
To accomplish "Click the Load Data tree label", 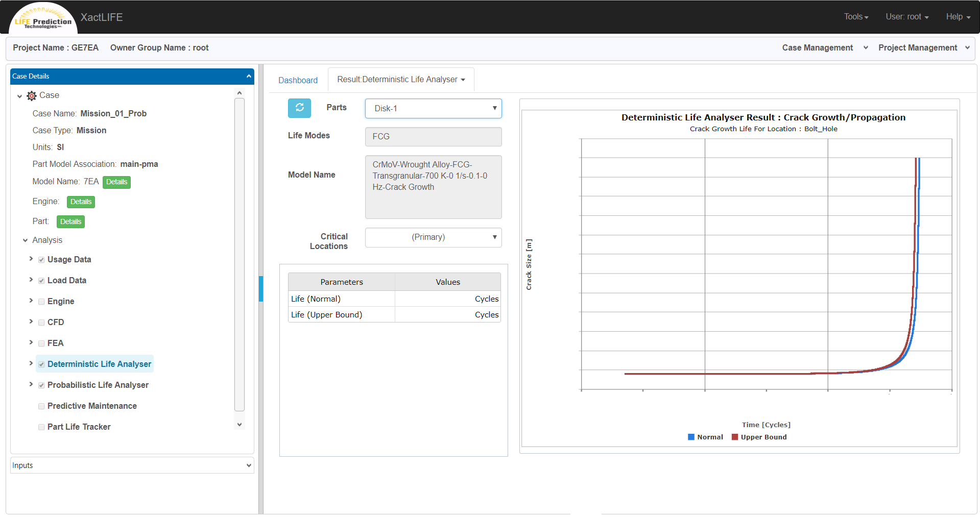I will (67, 281).
